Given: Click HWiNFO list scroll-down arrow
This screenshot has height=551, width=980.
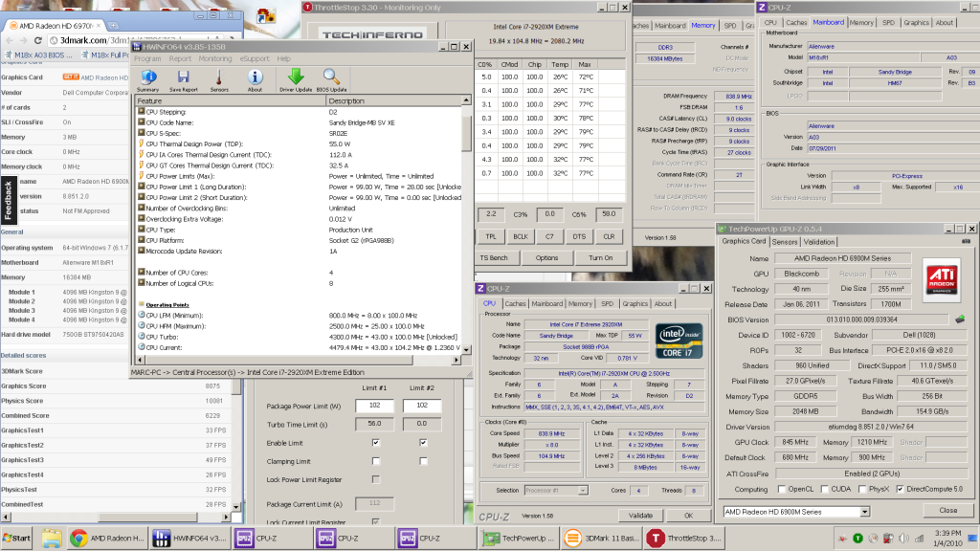Looking at the screenshot, I should (x=466, y=348).
